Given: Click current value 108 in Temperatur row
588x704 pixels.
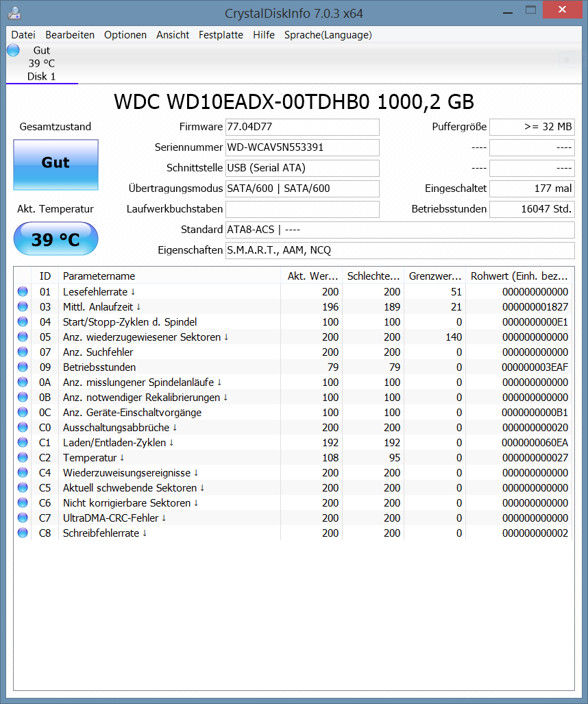Looking at the screenshot, I should click(x=330, y=457).
